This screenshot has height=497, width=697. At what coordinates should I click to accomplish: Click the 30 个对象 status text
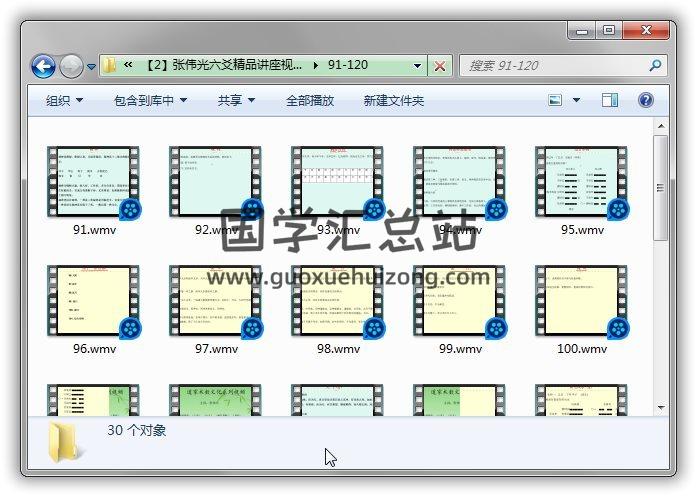point(136,430)
